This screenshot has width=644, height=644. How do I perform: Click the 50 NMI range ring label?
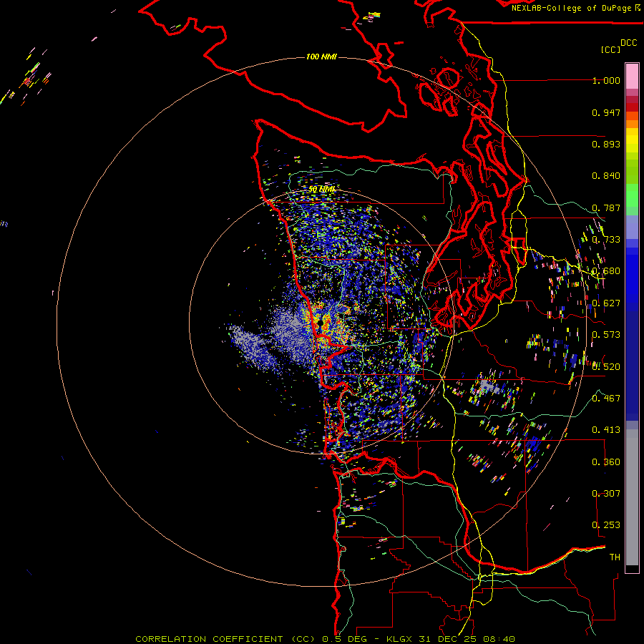tap(321, 190)
